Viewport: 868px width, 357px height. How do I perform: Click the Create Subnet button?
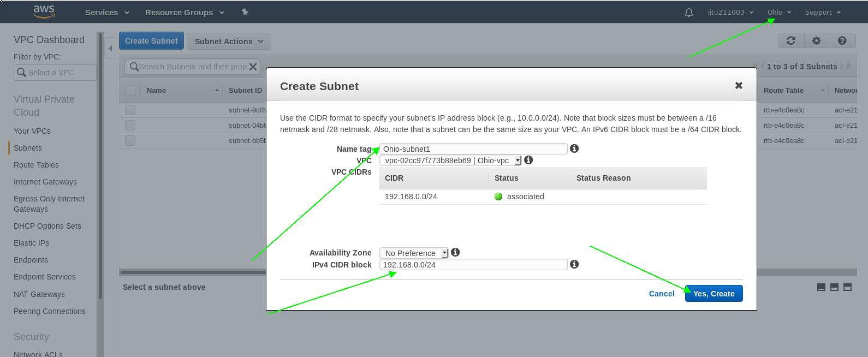tap(151, 41)
